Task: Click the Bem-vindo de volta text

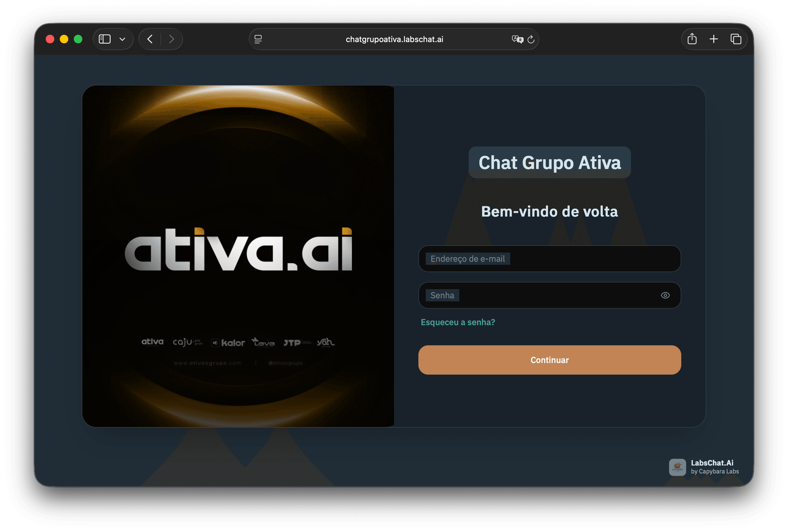Action: pyautogui.click(x=549, y=212)
